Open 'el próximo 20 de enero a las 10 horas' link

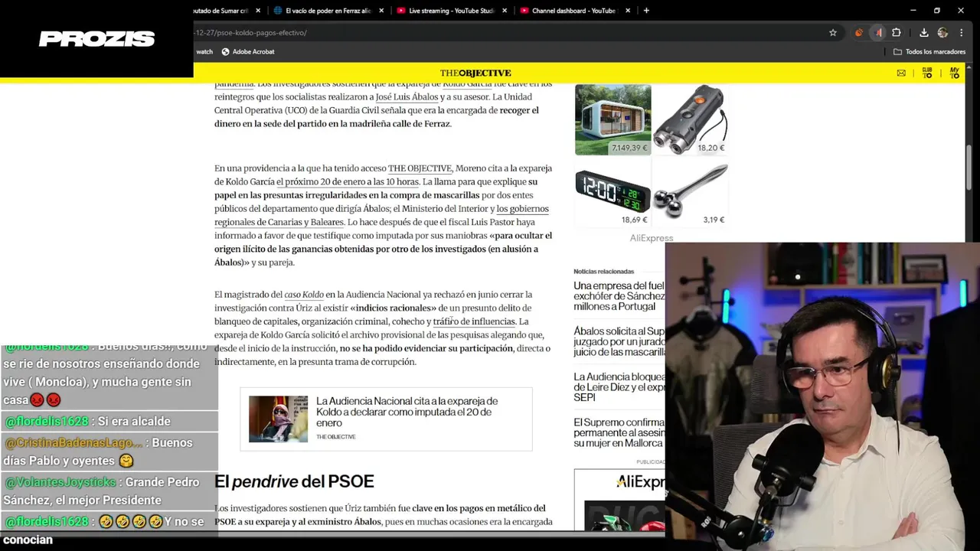pyautogui.click(x=348, y=182)
